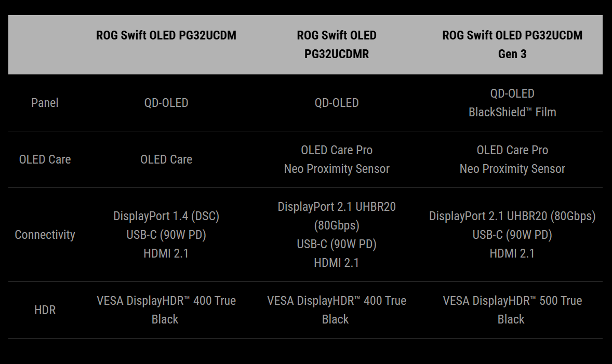Click the Connectivity row label

[45, 235]
